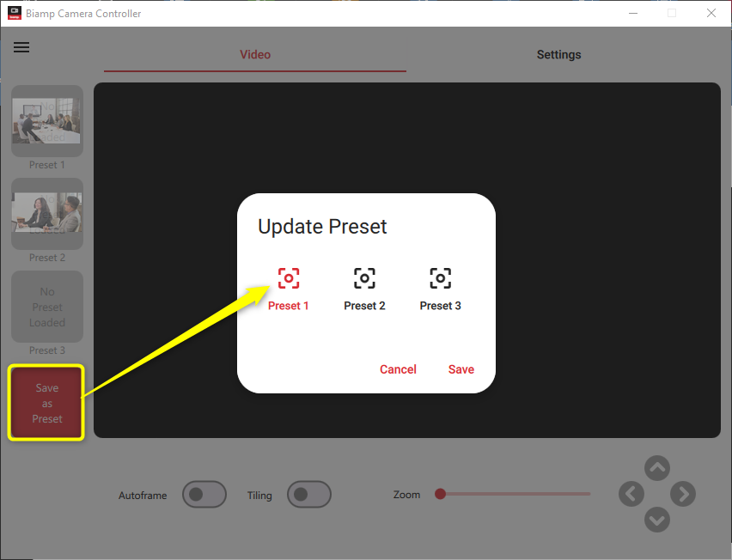The image size is (732, 560).
Task: Choose Preset 2 icon in dialog
Action: 364,278
